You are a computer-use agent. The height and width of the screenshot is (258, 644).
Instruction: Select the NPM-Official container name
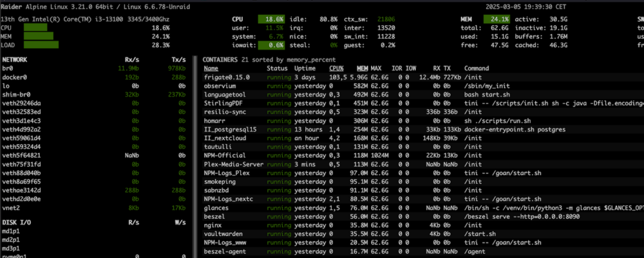point(225,156)
